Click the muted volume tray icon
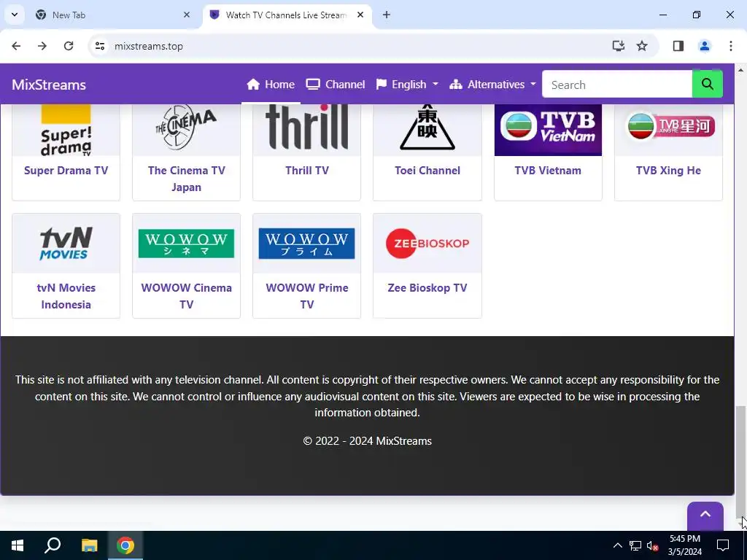Image resolution: width=747 pixels, height=560 pixels. [652, 545]
